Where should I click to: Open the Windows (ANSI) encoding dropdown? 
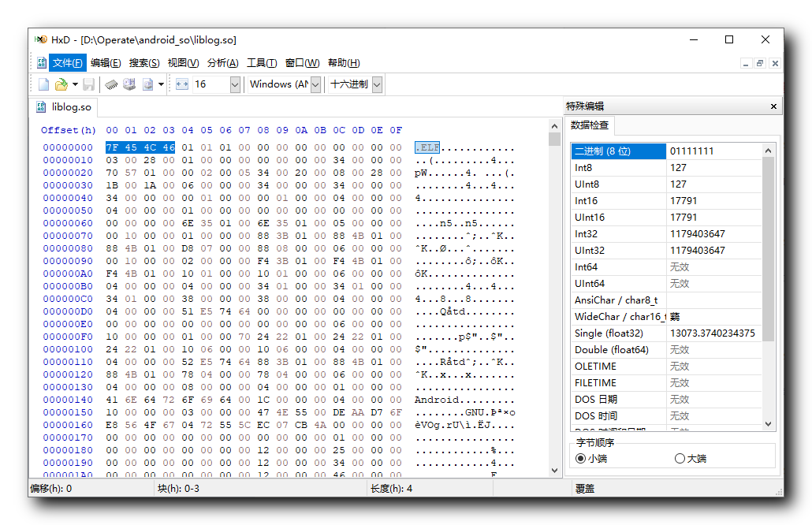coord(315,84)
